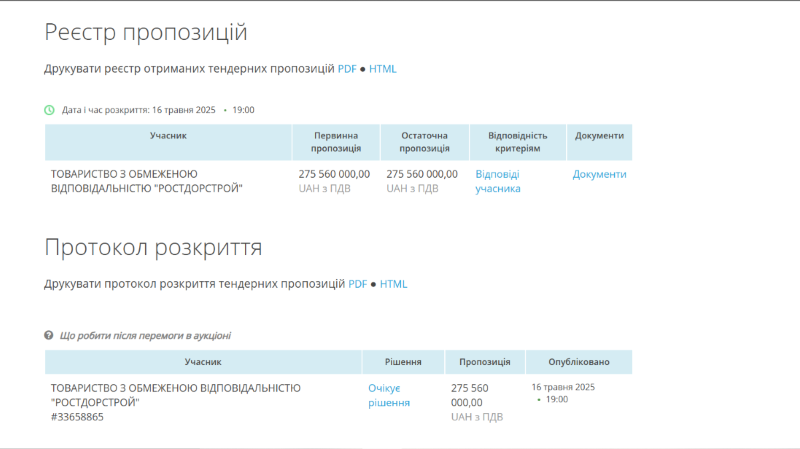The height and width of the screenshot is (449, 800).
Task: Open the 'Відповіді учасника' link
Action: [x=498, y=181]
